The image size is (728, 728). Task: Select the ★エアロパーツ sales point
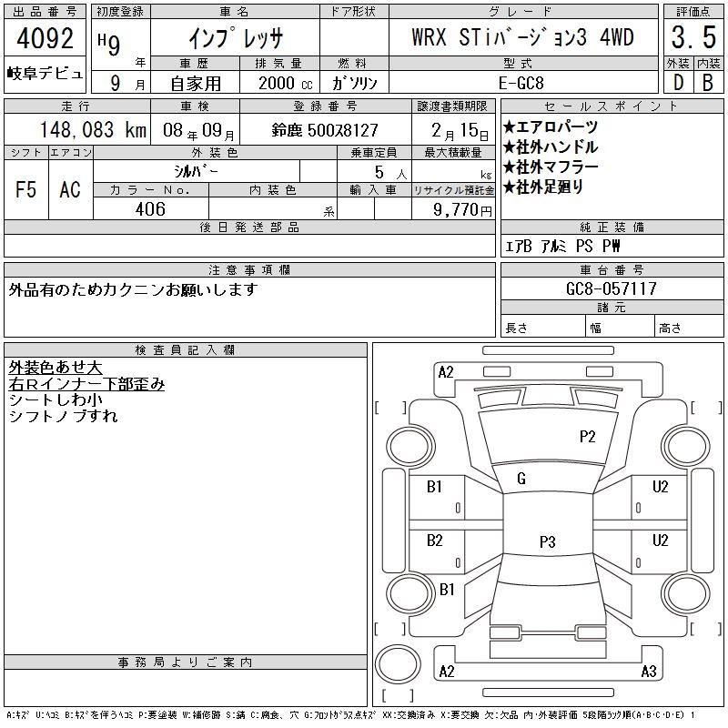551,126
